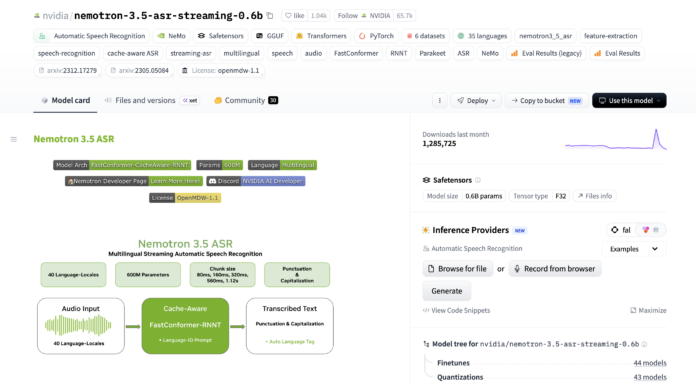This screenshot has width=696, height=385.
Task: Click the Generate button
Action: click(447, 291)
